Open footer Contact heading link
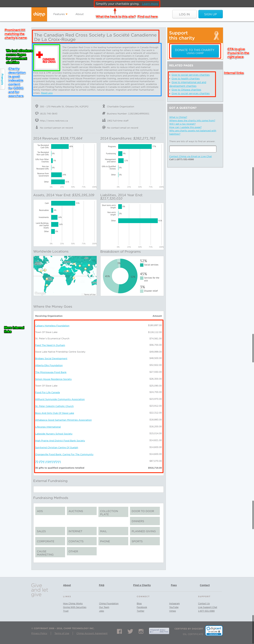 tap(205, 585)
